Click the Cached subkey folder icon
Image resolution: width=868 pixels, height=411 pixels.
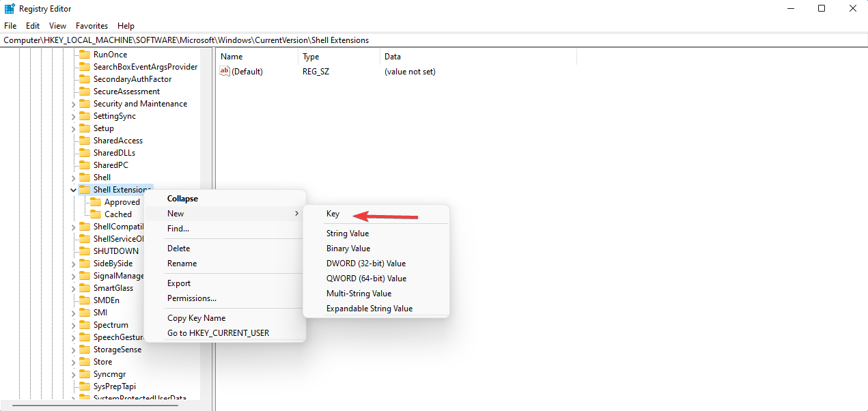point(95,214)
